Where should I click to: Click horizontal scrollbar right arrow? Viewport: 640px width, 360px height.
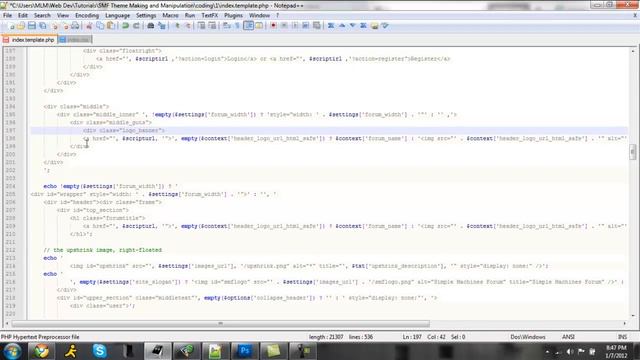pyautogui.click(x=624, y=323)
